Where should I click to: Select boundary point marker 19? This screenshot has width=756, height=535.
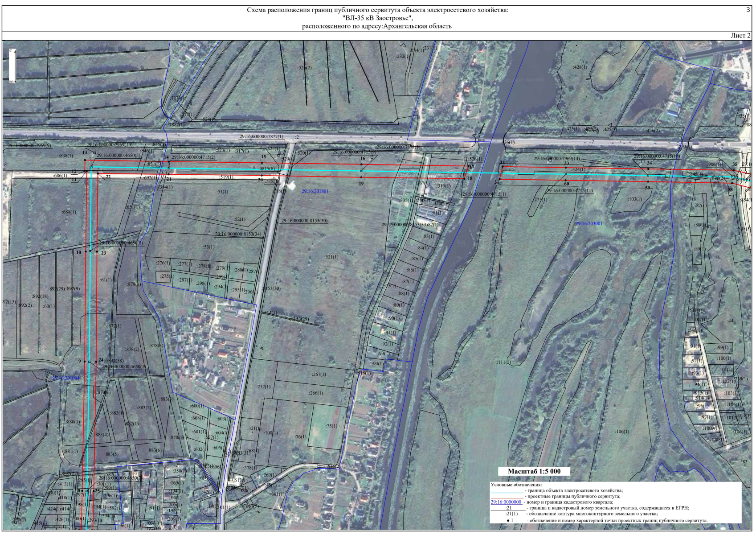point(361,177)
